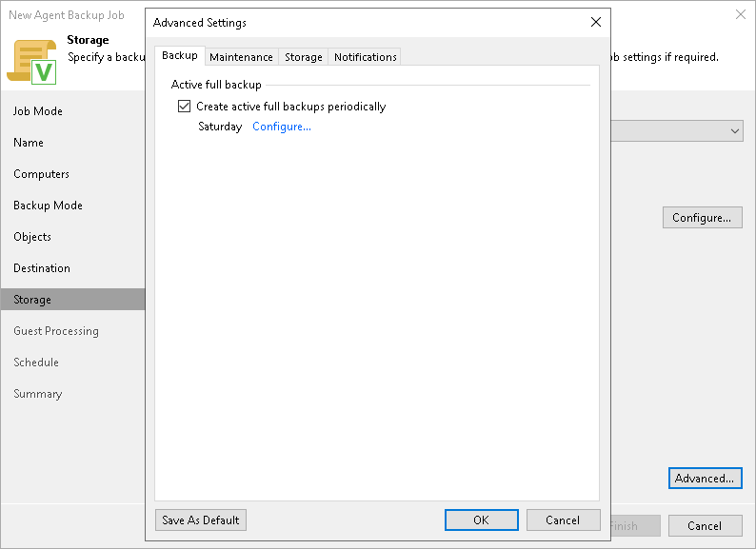
Task: Switch to the Backup tab
Action: (x=180, y=56)
